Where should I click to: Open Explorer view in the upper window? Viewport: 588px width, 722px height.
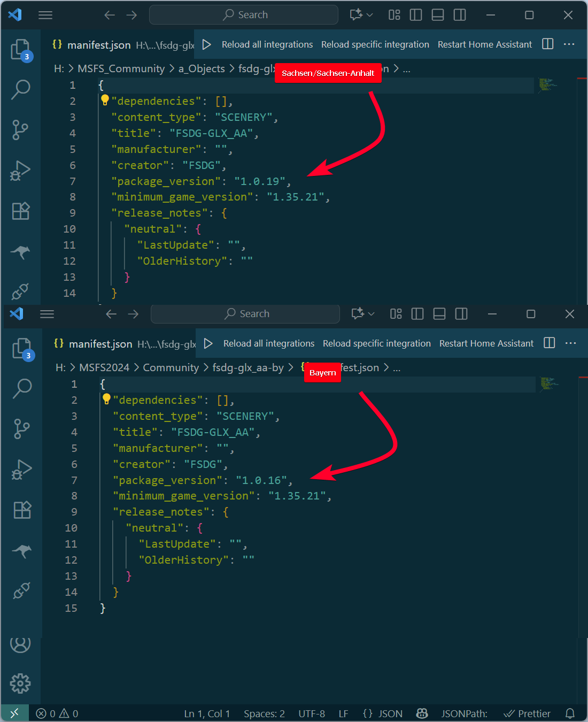click(x=20, y=49)
